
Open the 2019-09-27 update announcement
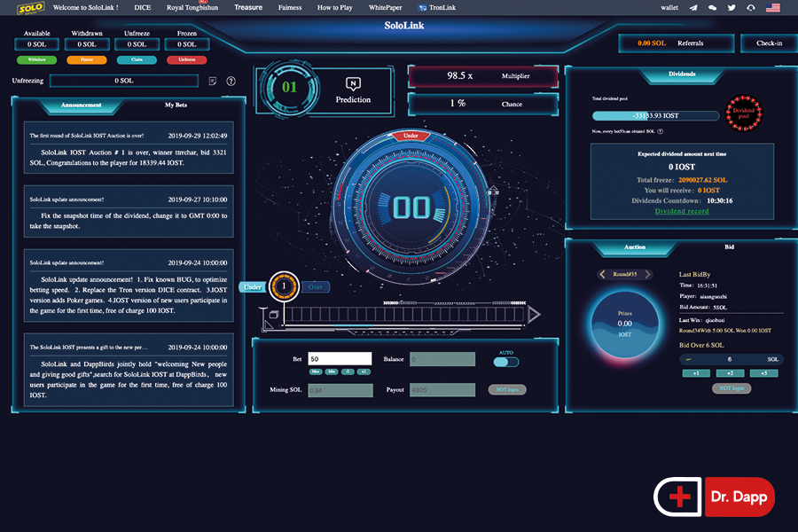129,211
